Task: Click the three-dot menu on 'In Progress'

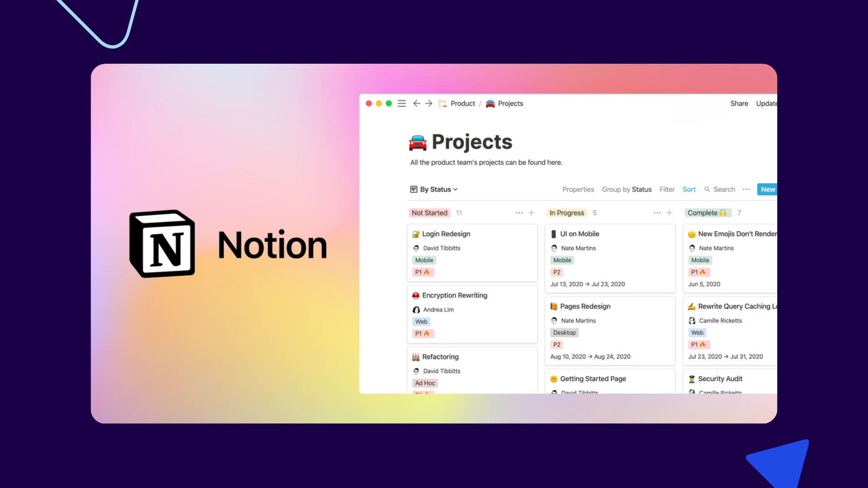Action: pos(656,213)
